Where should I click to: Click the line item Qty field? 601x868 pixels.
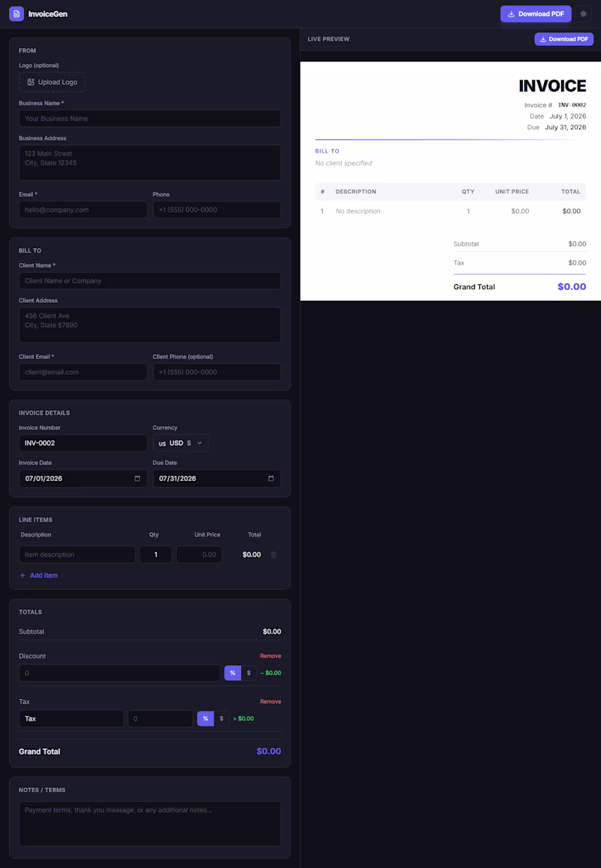156,555
